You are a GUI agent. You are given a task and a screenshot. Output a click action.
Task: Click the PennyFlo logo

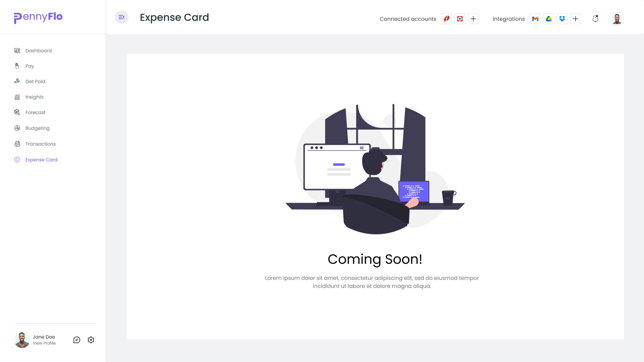tap(38, 17)
